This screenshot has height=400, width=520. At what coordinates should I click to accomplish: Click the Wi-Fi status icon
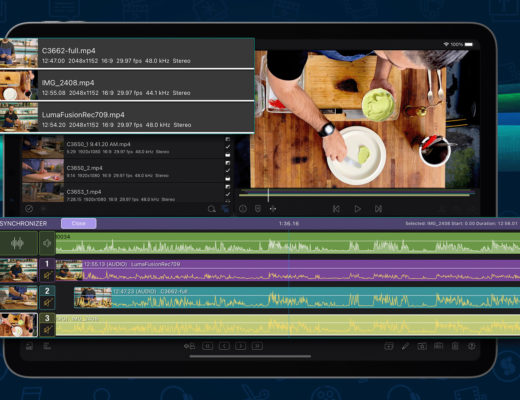pyautogui.click(x=446, y=44)
